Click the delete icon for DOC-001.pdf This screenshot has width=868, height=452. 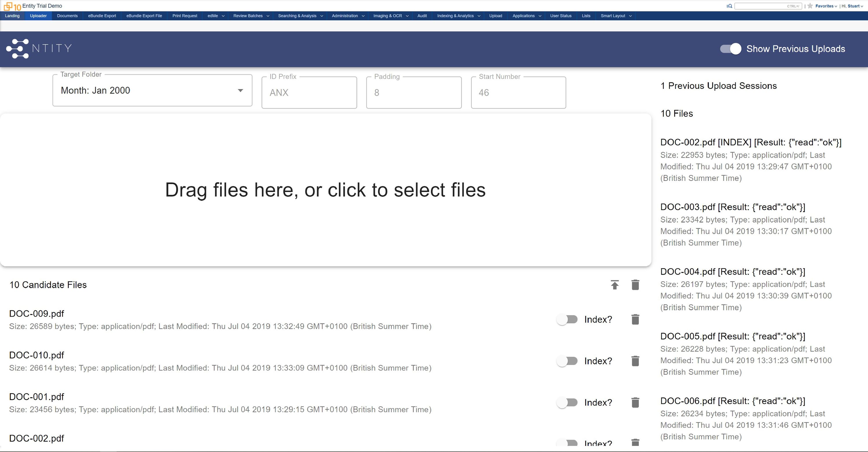click(635, 403)
